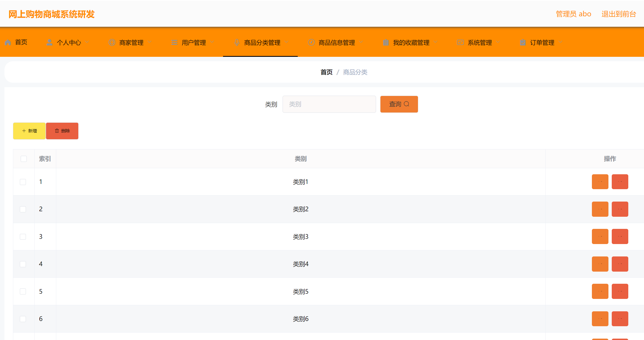Click 退出到前台 link
The width and height of the screenshot is (644, 340).
[619, 14]
